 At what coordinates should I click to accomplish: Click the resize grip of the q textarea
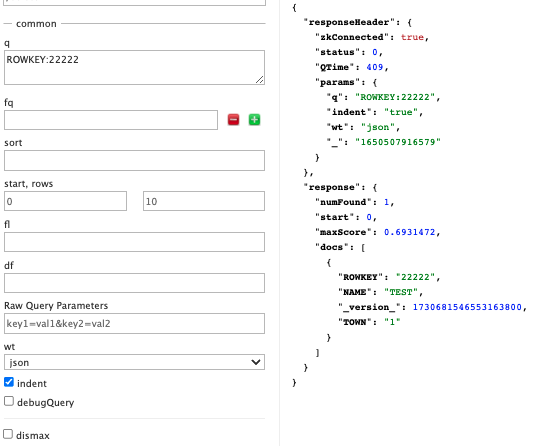click(260, 80)
